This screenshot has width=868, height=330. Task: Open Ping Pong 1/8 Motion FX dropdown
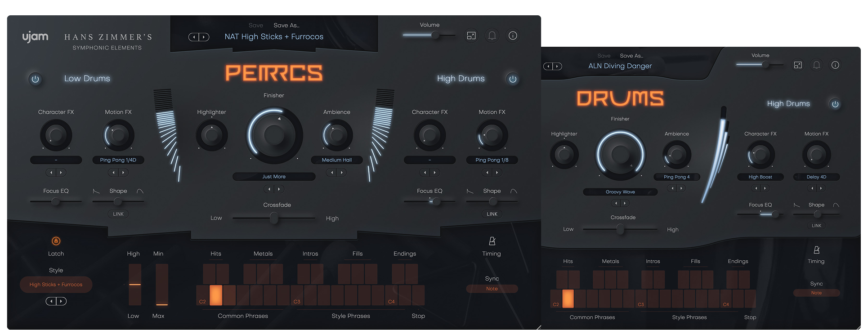tap(492, 160)
